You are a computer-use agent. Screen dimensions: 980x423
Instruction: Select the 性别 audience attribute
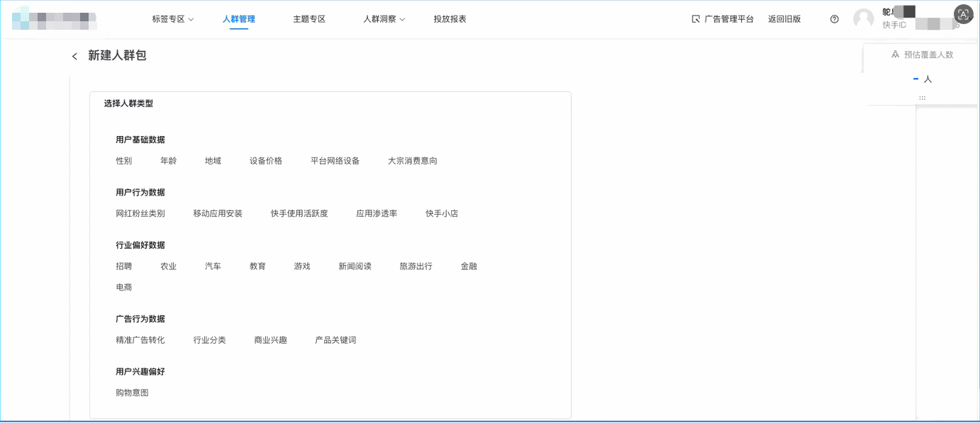(124, 160)
